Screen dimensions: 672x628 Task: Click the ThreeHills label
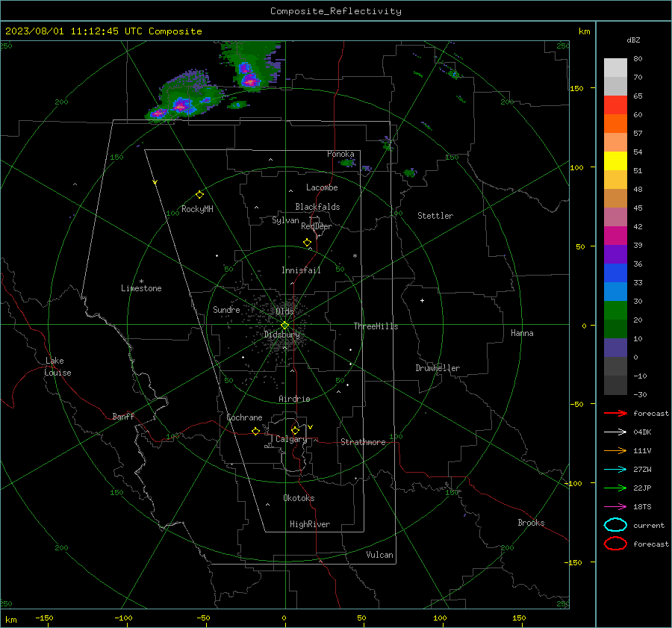coord(376,326)
